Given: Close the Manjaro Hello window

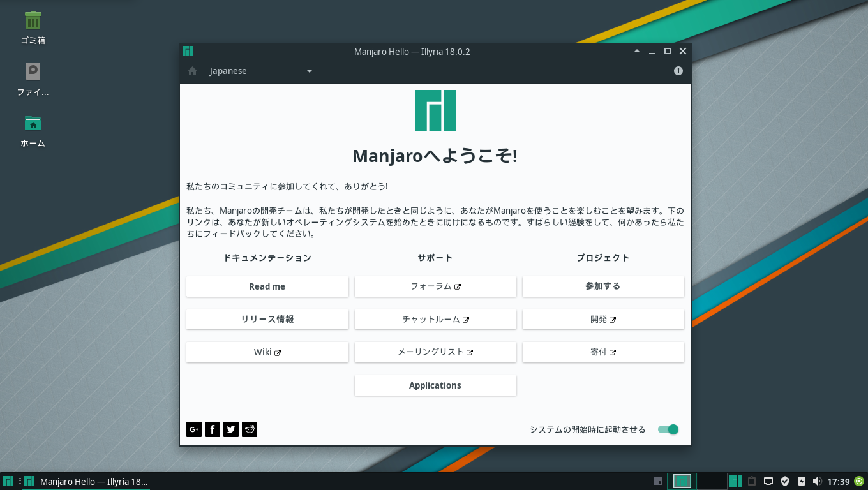Looking at the screenshot, I should click(x=683, y=52).
